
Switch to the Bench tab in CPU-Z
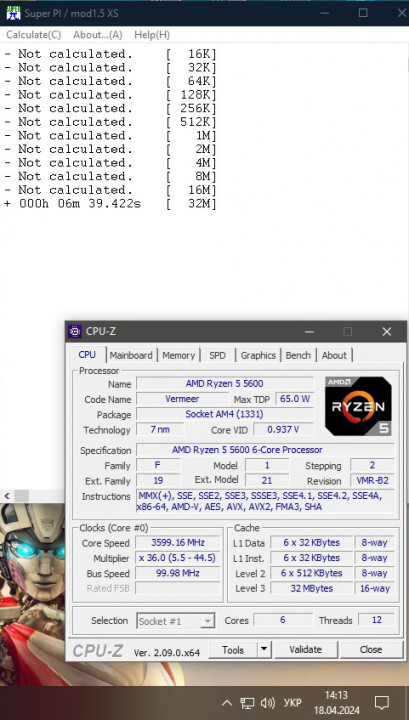pos(298,355)
